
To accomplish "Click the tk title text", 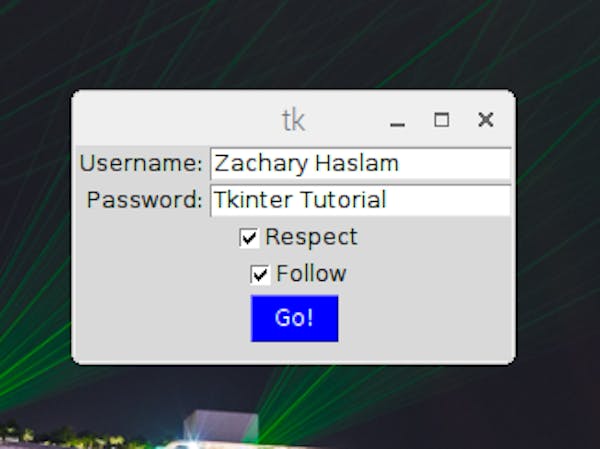I will click(x=293, y=120).
